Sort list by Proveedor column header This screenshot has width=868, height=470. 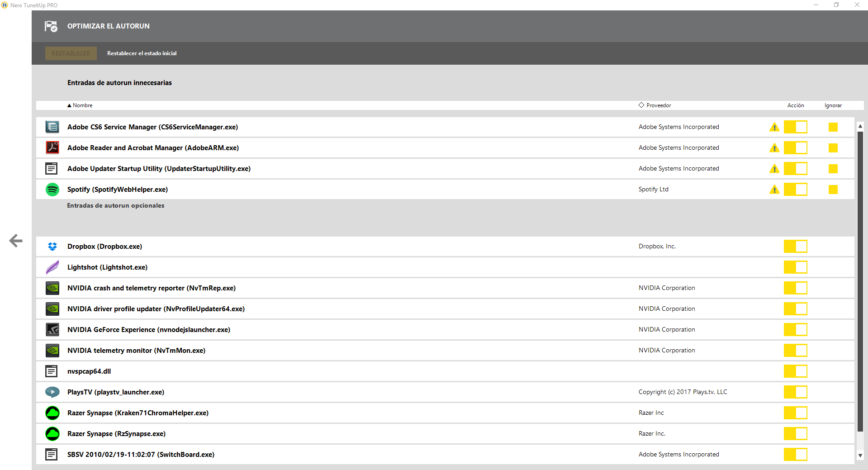click(655, 105)
